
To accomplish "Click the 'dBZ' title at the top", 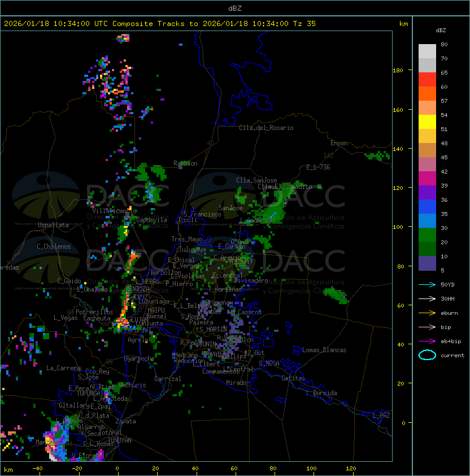I will tap(235, 8).
